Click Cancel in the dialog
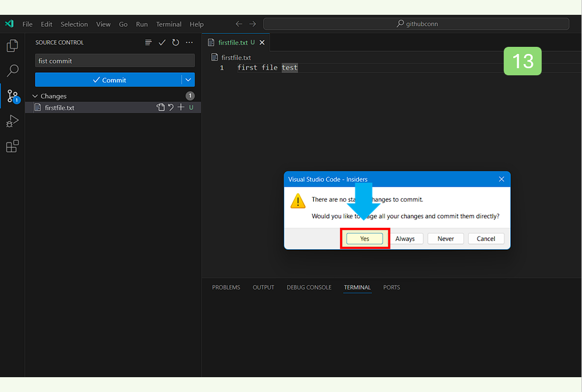Viewport: 582px width, 392px height. [x=486, y=238]
